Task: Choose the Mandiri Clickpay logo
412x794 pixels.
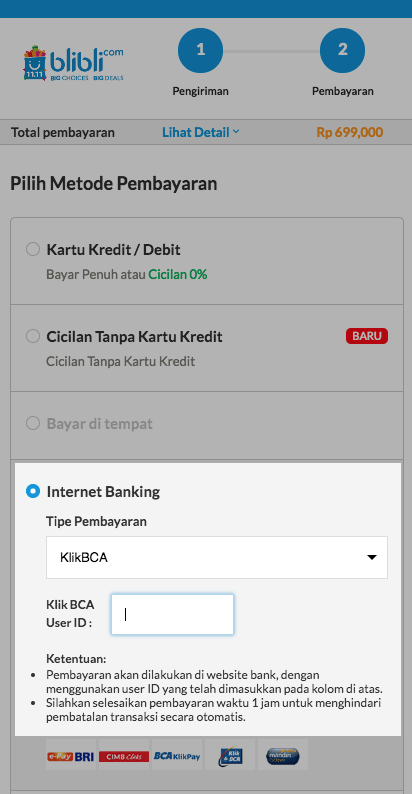Action: (283, 757)
